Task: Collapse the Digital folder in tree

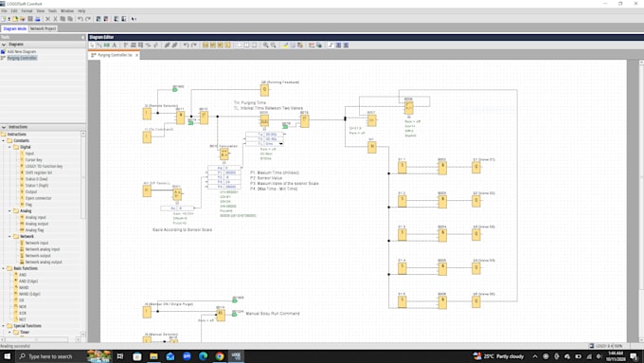Action: 9,147
